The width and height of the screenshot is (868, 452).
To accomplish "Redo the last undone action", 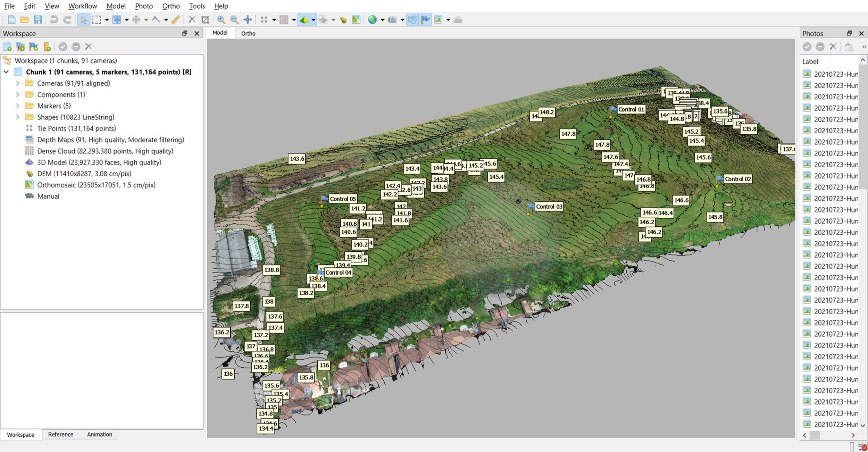I will (67, 20).
